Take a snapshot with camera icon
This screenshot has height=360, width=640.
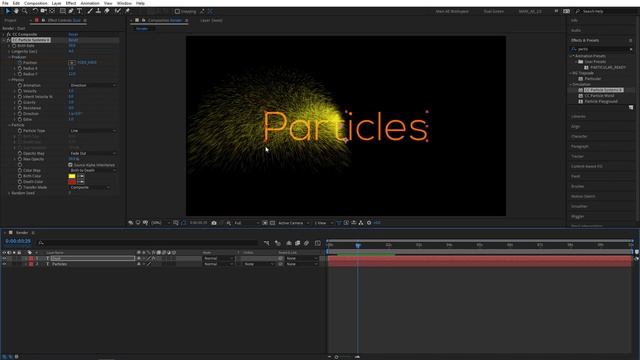tap(214, 223)
